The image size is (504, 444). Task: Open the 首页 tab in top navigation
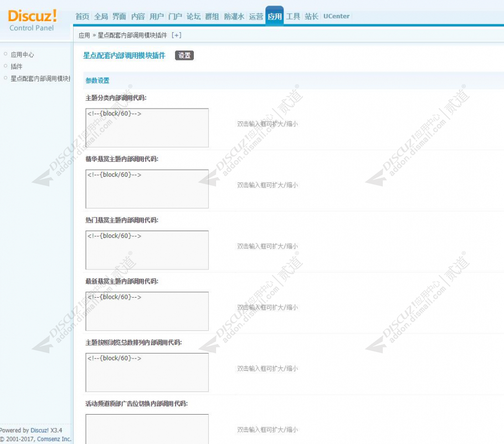pyautogui.click(x=83, y=17)
